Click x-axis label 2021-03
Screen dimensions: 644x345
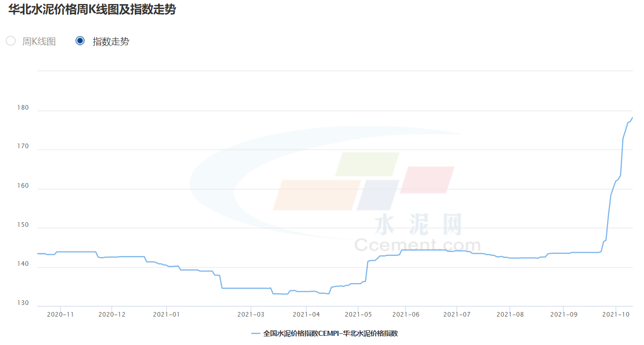click(x=251, y=315)
